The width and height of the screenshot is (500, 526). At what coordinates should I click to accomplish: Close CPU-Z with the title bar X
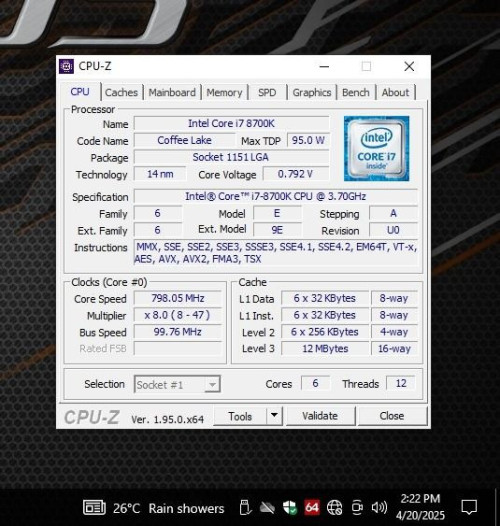[409, 66]
